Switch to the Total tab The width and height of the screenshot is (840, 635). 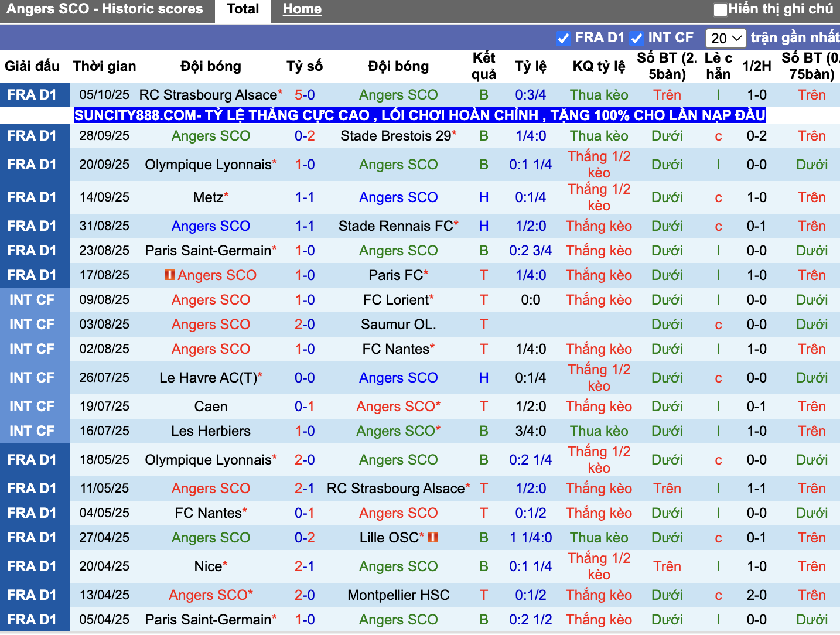click(x=243, y=9)
